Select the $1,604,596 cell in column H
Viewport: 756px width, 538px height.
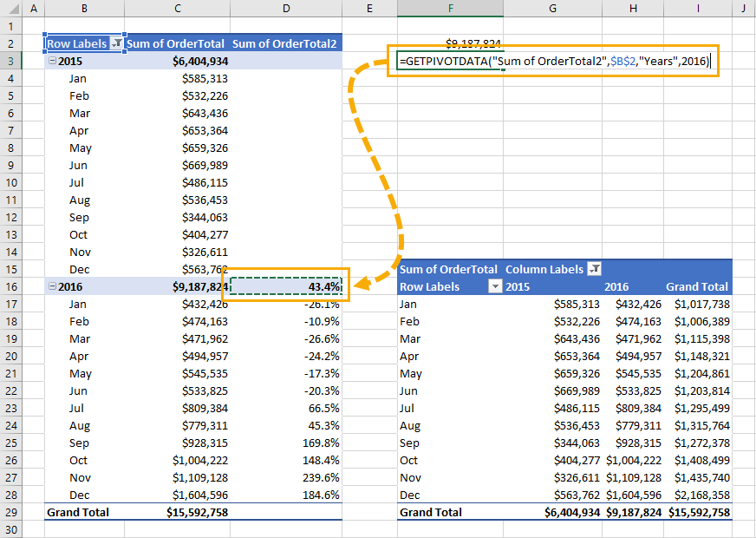click(x=634, y=495)
